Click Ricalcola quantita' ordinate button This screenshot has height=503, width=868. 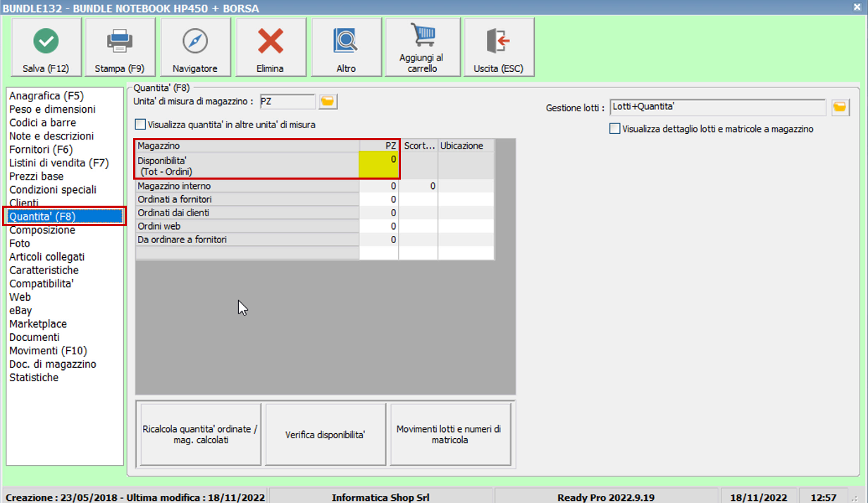click(201, 435)
